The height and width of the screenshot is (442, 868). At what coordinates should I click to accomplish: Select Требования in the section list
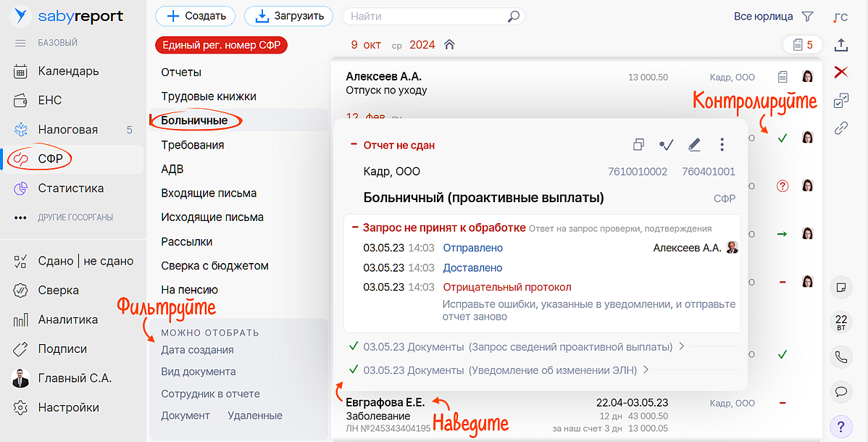[x=192, y=145]
